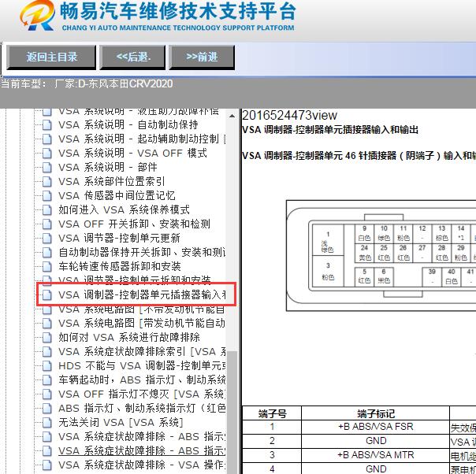Click page icon beside 车辆起动时，ABS 指示灯

pyautogui.click(x=47, y=380)
